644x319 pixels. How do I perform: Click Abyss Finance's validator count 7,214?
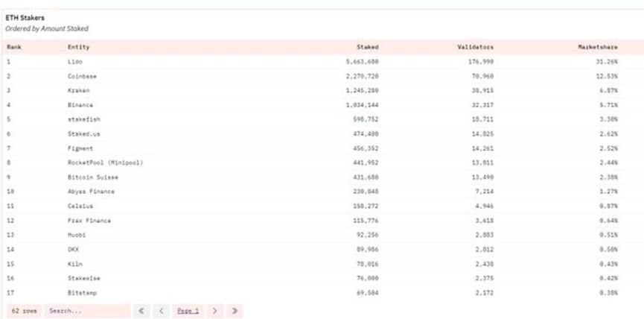coord(485,192)
